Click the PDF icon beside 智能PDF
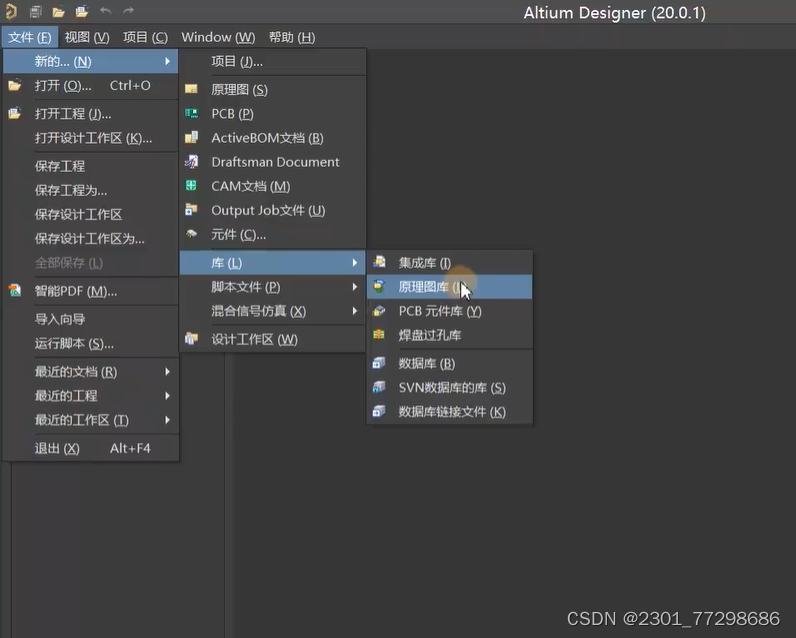 [15, 291]
